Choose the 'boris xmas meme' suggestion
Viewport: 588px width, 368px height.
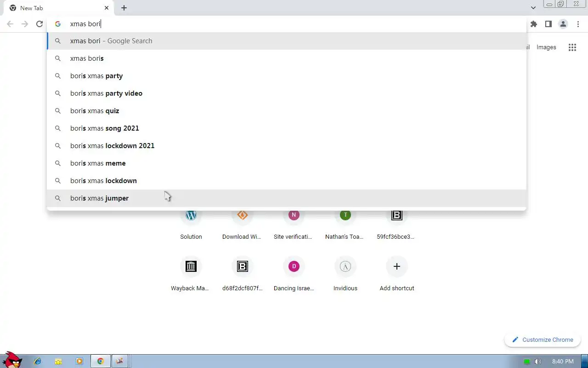click(287, 163)
